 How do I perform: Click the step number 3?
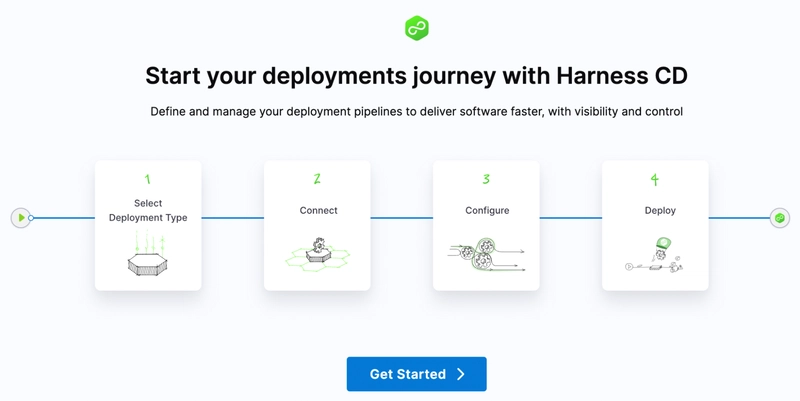tap(486, 179)
